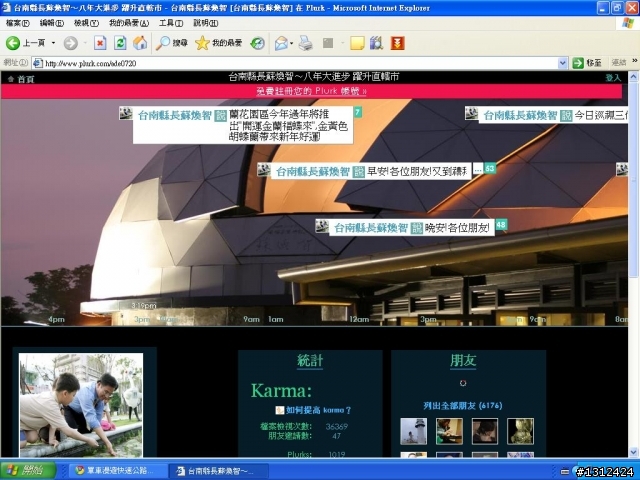Click the 統計 statistics heading
Viewport: 640px width, 480px height.
tap(310, 360)
